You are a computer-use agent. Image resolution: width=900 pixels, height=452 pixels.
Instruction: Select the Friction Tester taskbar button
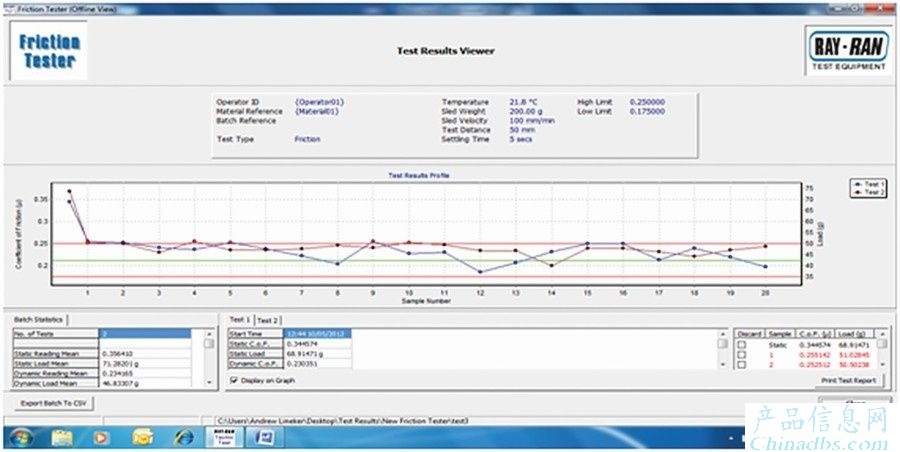(223, 438)
